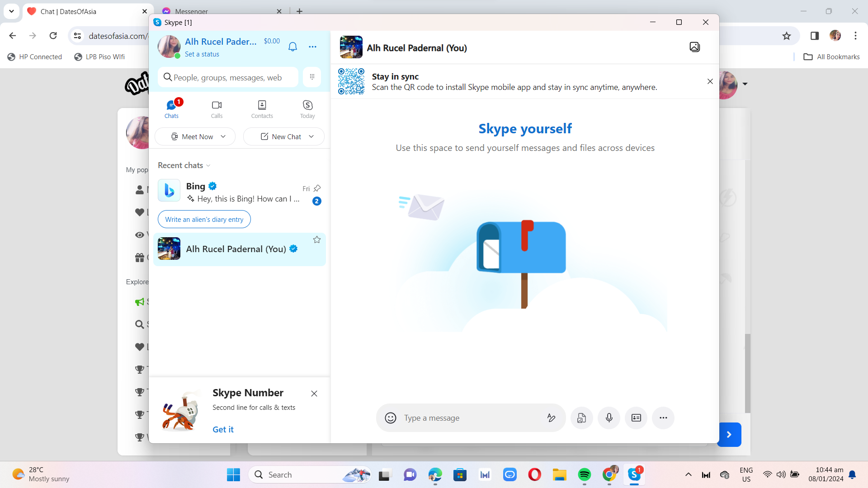The width and height of the screenshot is (868, 488).
Task: Click 'Write an alien's diary entry' suggestion
Action: (204, 219)
